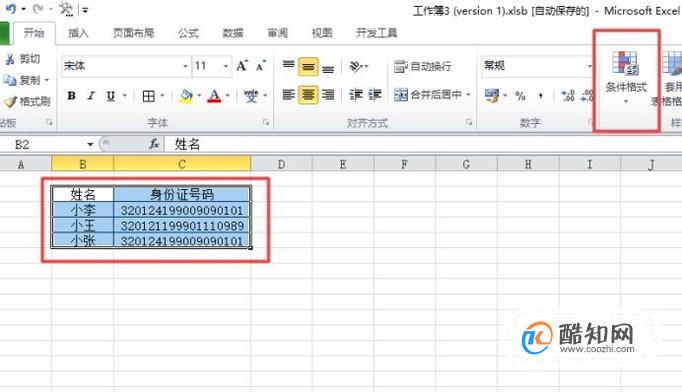The image size is (682, 392).
Task: Open the Conditional Formatting menu
Action: 626,77
